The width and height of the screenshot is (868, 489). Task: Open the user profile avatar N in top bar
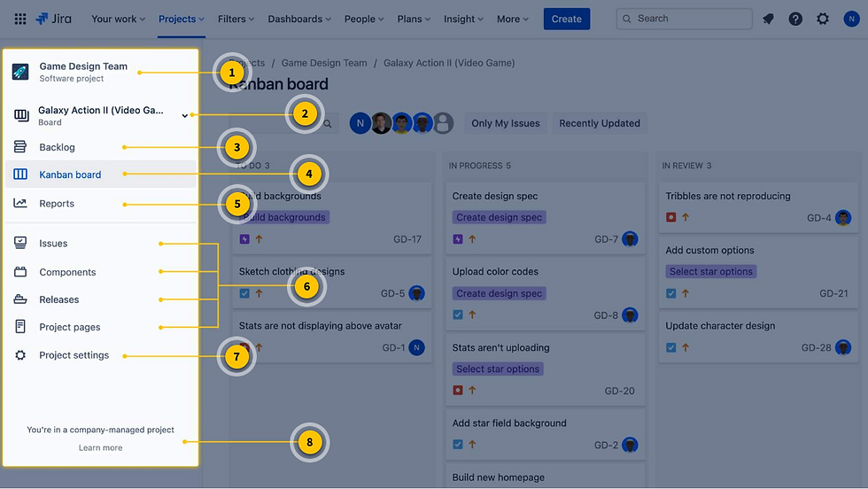coord(851,19)
